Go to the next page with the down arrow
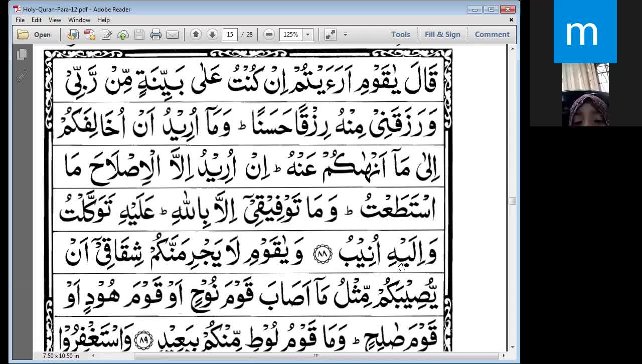Image resolution: width=642 pixels, height=364 pixels. pyautogui.click(x=212, y=35)
